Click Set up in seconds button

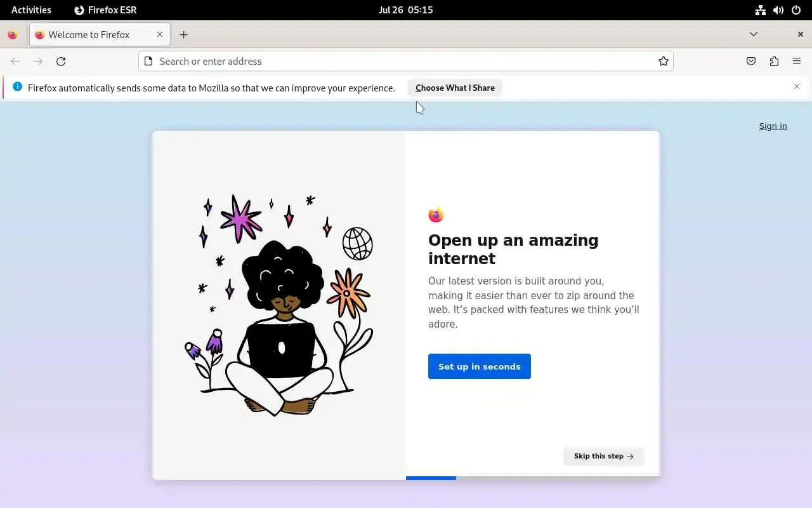click(x=480, y=366)
